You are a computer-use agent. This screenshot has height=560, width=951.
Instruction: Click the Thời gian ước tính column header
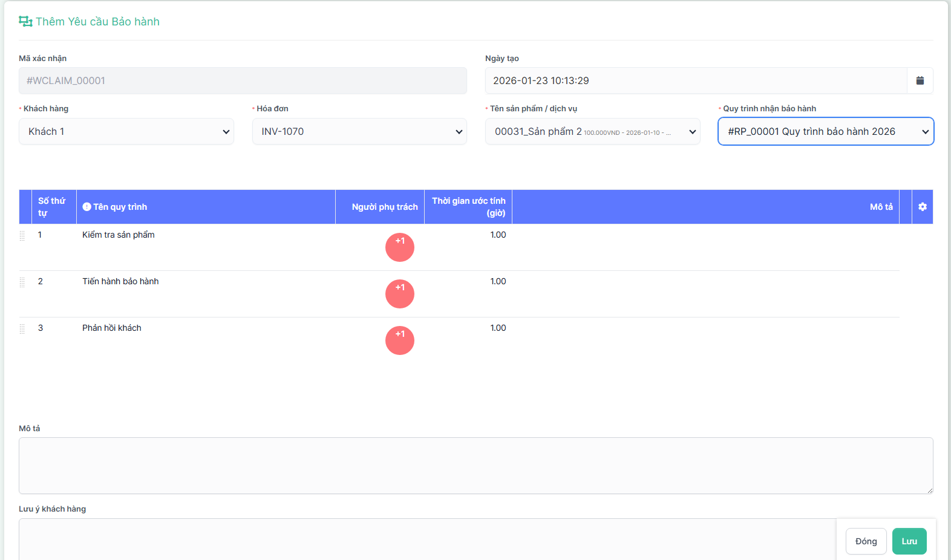[468, 207]
